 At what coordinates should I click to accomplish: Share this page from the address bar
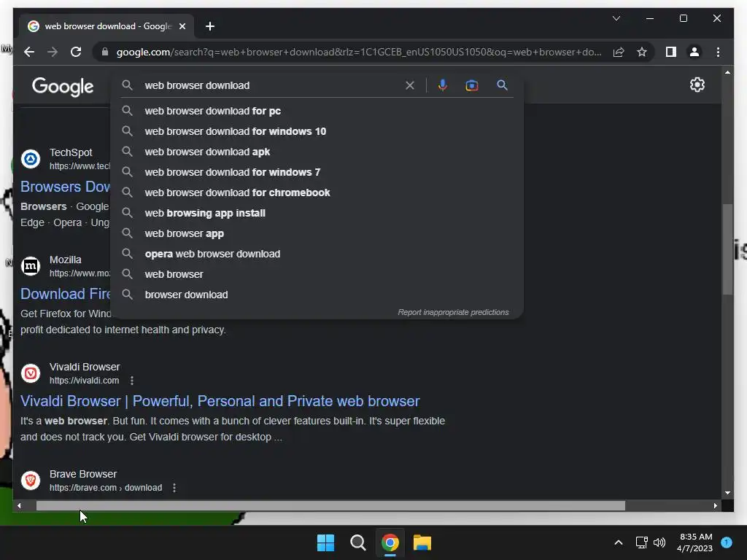pos(619,52)
